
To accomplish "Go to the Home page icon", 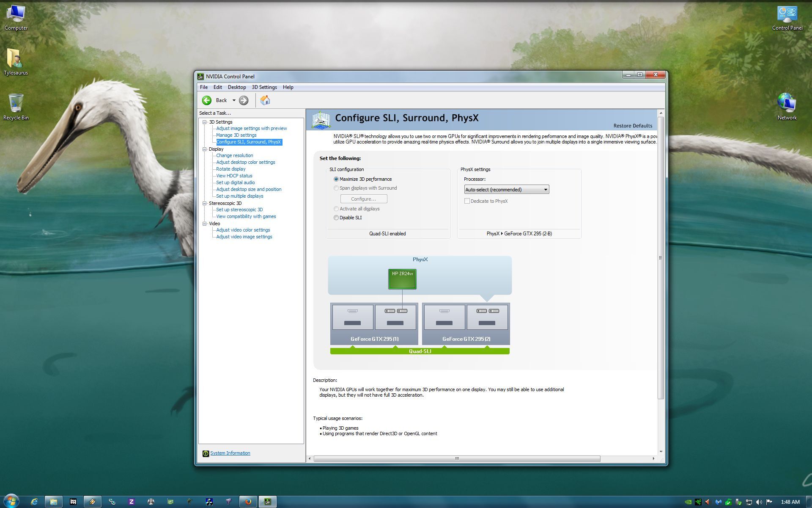I will 265,100.
